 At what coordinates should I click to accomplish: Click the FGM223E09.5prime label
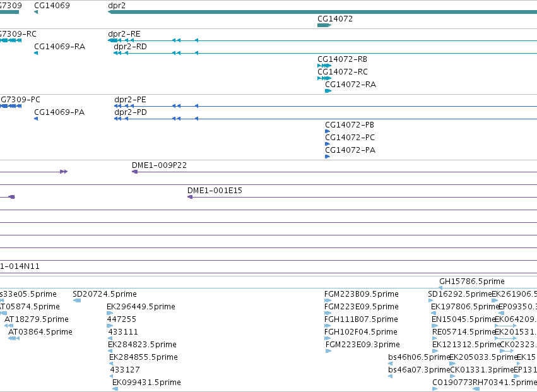click(362, 307)
